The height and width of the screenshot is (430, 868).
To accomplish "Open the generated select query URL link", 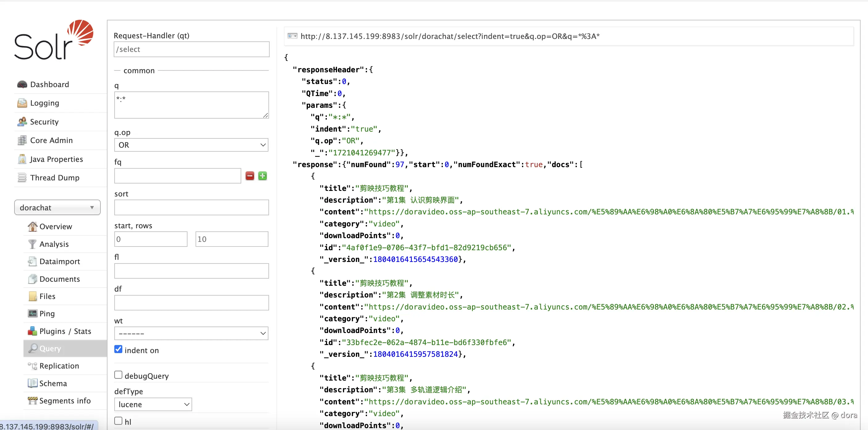I will pos(449,36).
